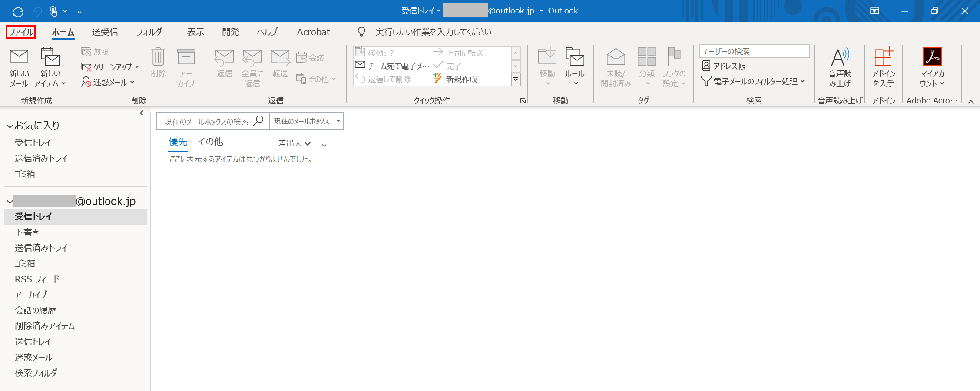The height and width of the screenshot is (391, 980).
Task: Click the Send/Receive sync icon in title bar
Action: (18, 11)
